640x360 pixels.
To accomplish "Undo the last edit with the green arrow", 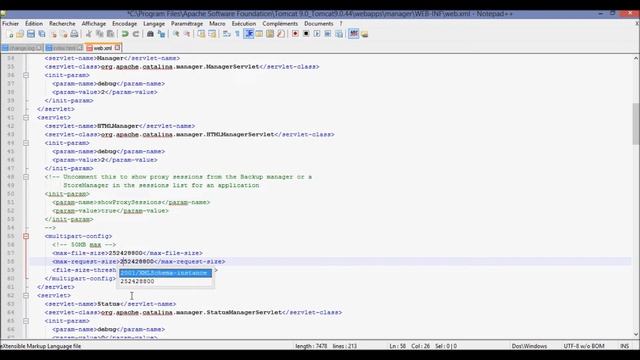I will coord(125,34).
